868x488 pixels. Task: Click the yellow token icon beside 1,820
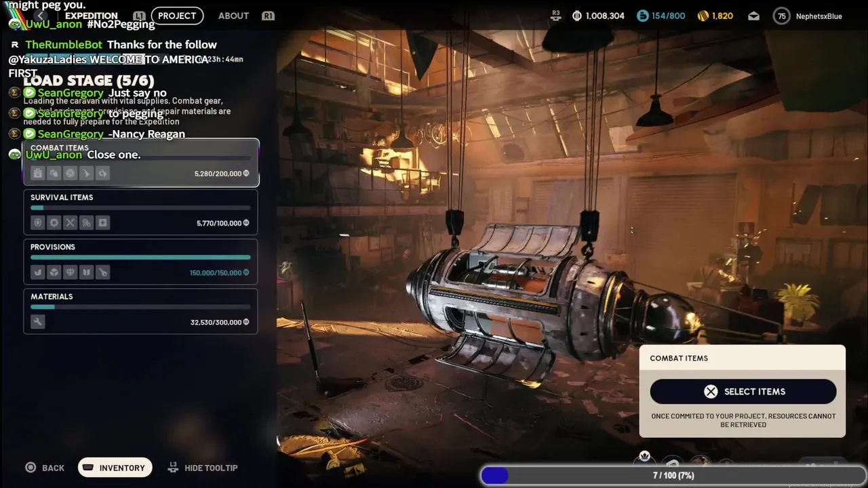coord(703,16)
